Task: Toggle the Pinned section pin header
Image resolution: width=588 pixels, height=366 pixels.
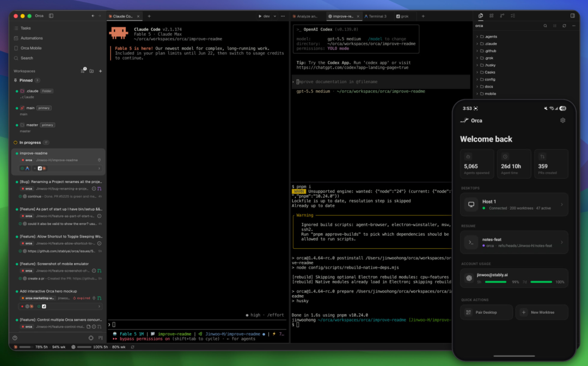Action: [x=26, y=80]
